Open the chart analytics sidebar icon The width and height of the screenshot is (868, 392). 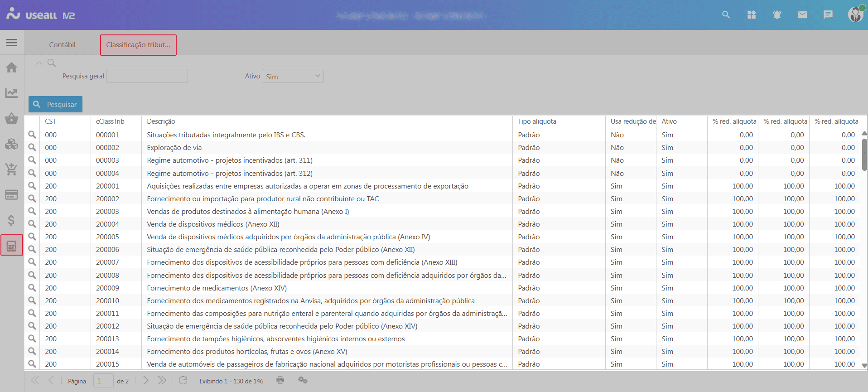[12, 93]
